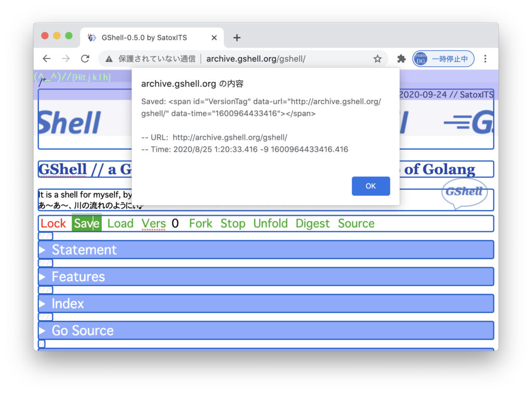Expand the Statement section

pyautogui.click(x=84, y=250)
